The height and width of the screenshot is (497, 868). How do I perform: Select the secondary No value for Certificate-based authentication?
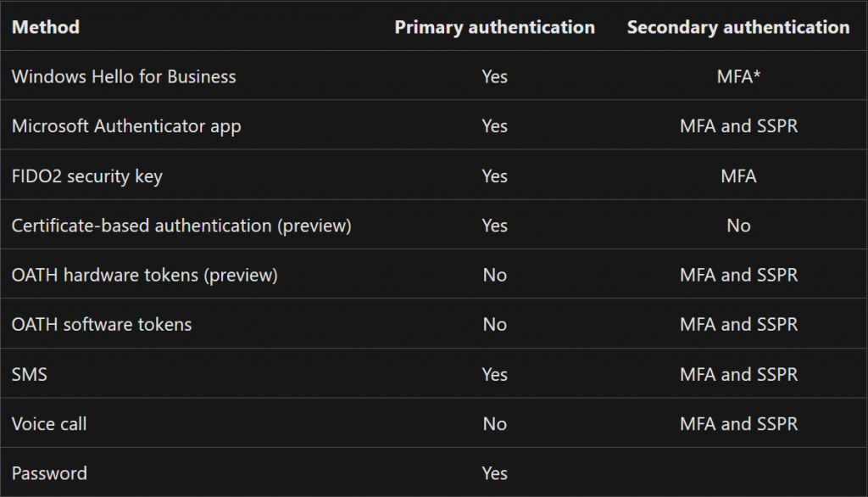point(738,226)
